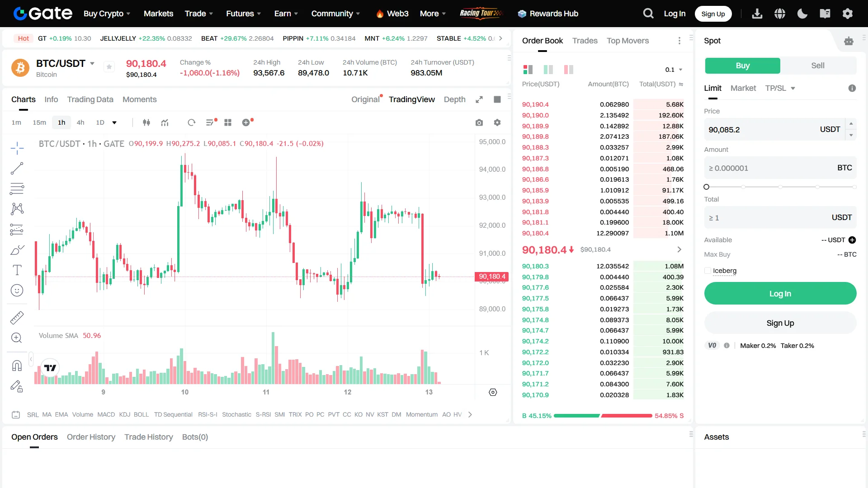Enable the Iceberg order option
Image resolution: width=868 pixels, height=488 pixels.
(708, 271)
